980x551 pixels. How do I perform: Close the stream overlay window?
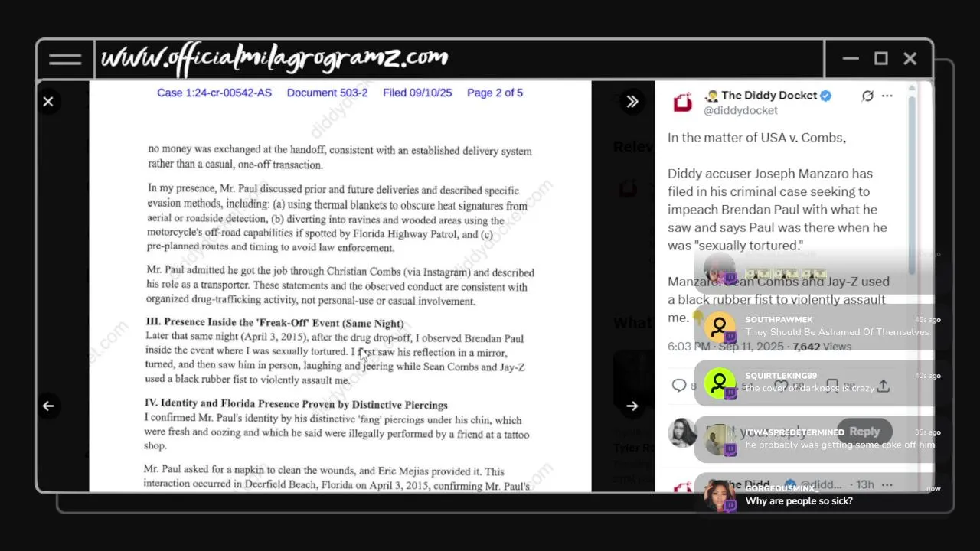tap(910, 59)
